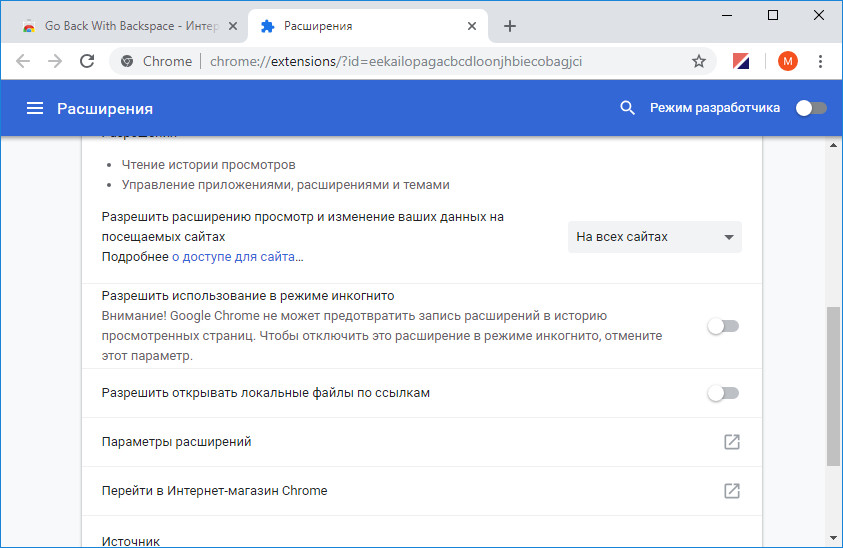
Task: Click the new tab plus button
Action: [x=510, y=25]
